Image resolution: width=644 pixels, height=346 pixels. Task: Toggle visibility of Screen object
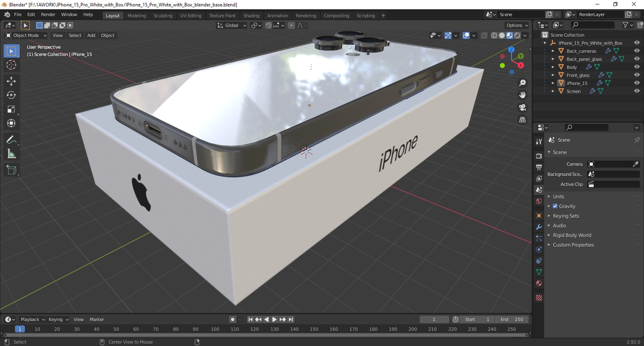pyautogui.click(x=637, y=91)
